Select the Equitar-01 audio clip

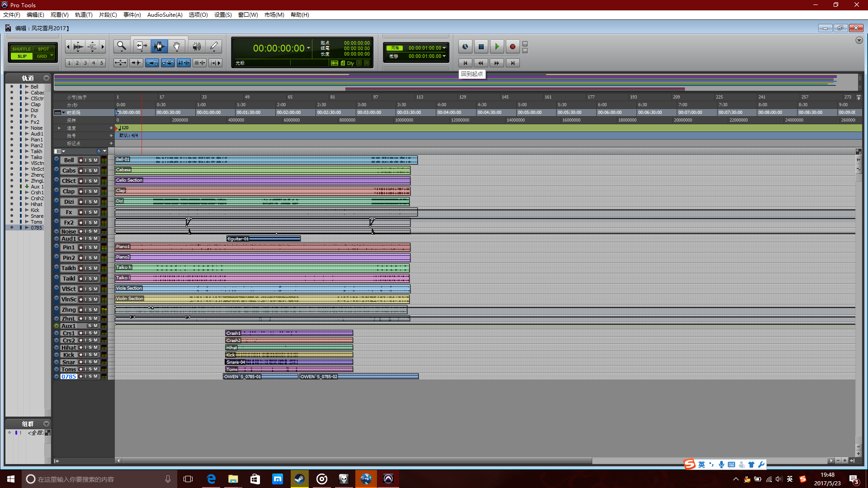click(263, 239)
